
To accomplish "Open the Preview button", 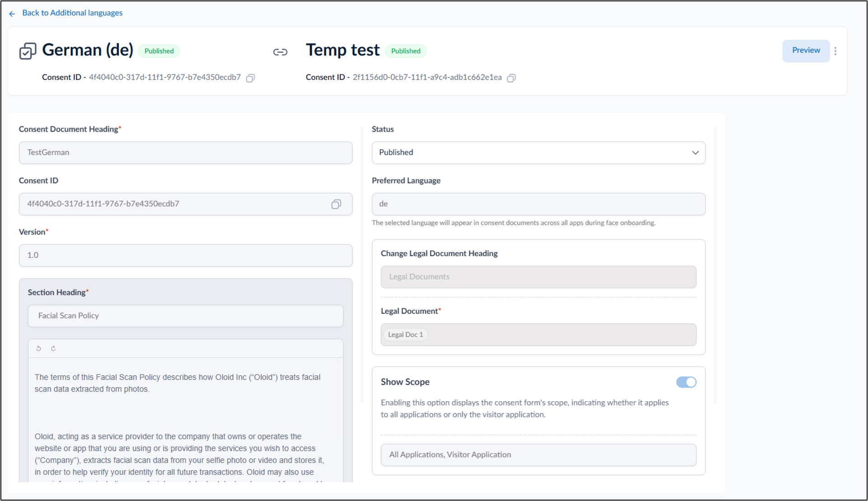I will (806, 51).
